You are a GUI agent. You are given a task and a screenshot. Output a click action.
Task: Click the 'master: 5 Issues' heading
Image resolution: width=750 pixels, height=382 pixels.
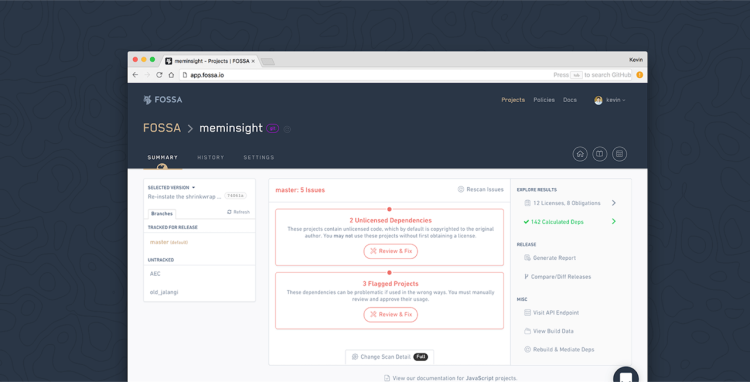tap(300, 190)
